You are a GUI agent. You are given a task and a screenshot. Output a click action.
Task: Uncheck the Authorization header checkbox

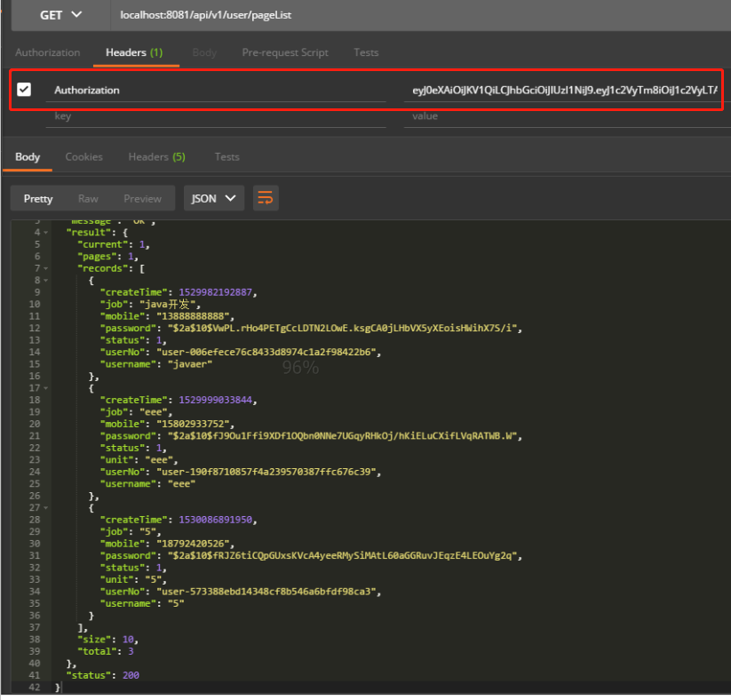pos(24,89)
